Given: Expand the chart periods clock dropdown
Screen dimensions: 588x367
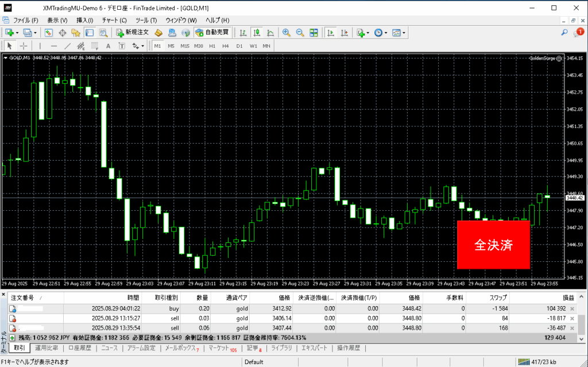Looking at the screenshot, I should (x=386, y=33).
